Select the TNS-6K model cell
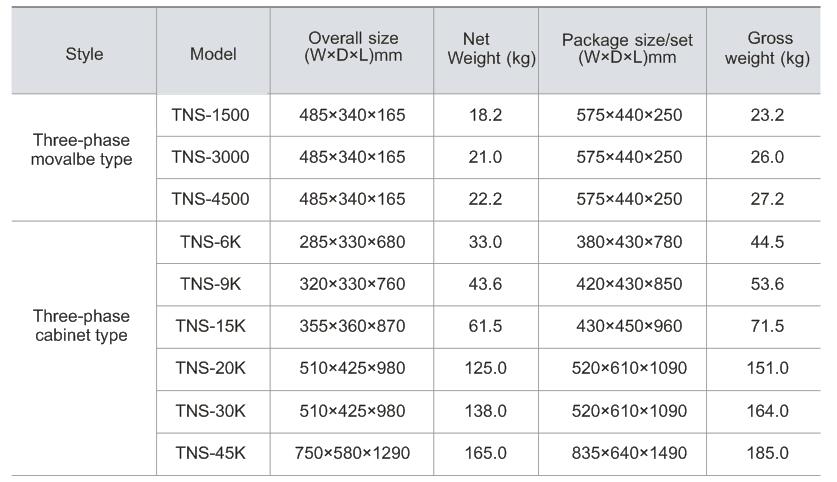Screen dimensions: 837x482 pyautogui.click(x=210, y=241)
